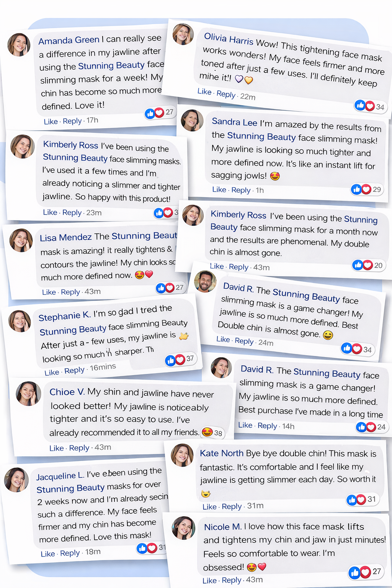Like Jacqueline L.'s comment
The image size is (392, 588).
click(x=48, y=554)
